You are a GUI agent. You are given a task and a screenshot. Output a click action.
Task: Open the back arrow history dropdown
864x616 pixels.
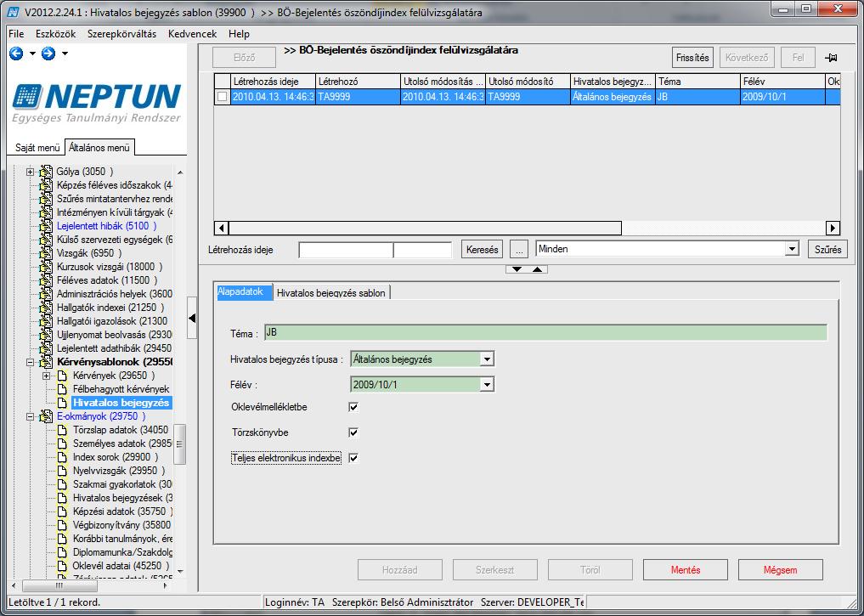[32, 54]
